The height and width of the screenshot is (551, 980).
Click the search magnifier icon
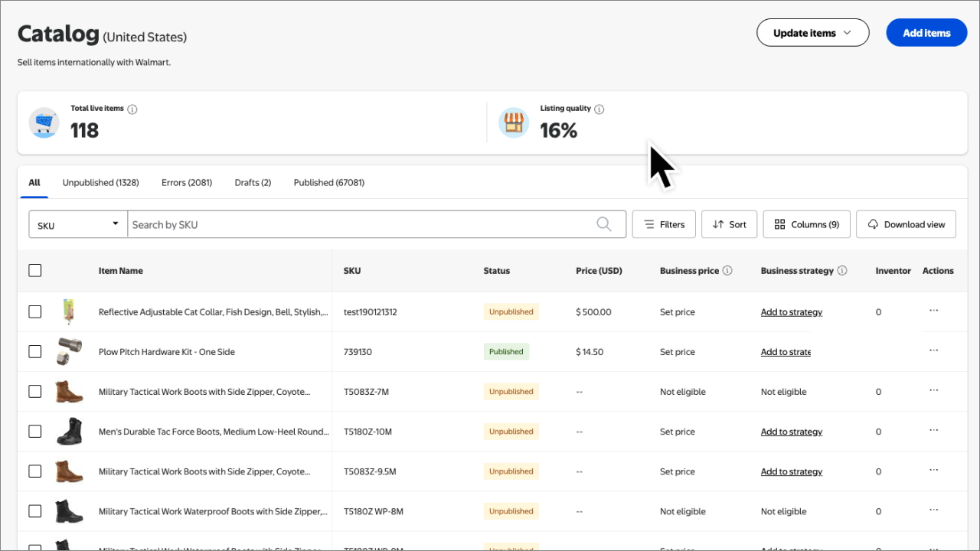(604, 223)
